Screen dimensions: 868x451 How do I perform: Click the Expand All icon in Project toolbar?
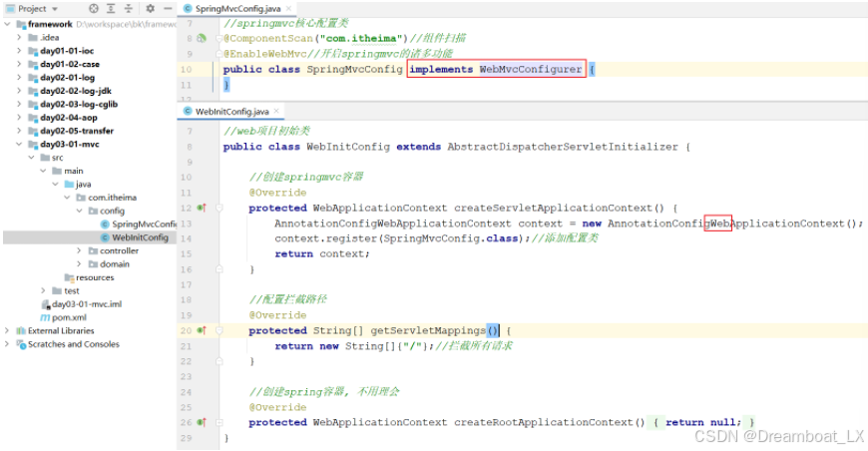click(x=111, y=9)
